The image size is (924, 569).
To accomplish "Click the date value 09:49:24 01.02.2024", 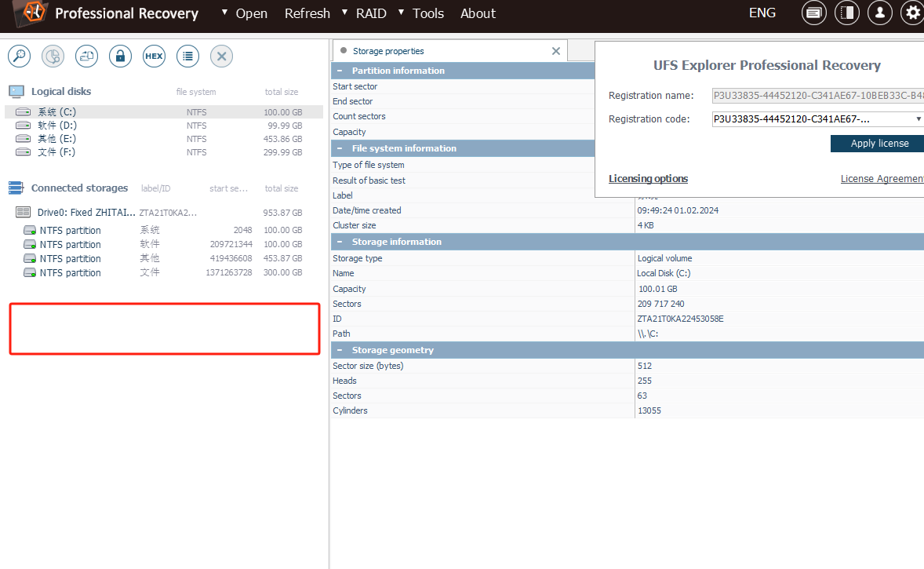I will pyautogui.click(x=678, y=210).
